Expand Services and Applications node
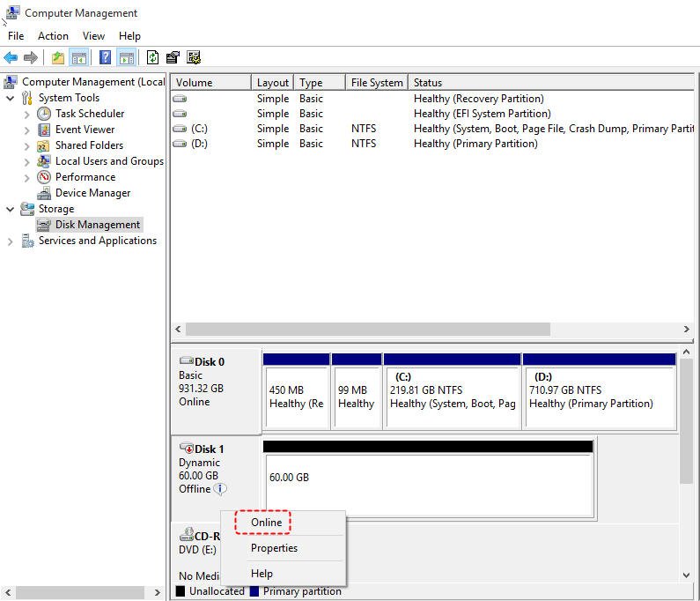Screen dimensions: 700x601 click(x=11, y=241)
